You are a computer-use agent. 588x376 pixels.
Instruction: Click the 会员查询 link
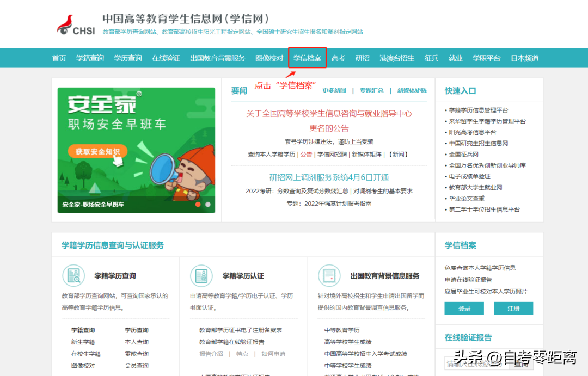[x=137, y=366]
